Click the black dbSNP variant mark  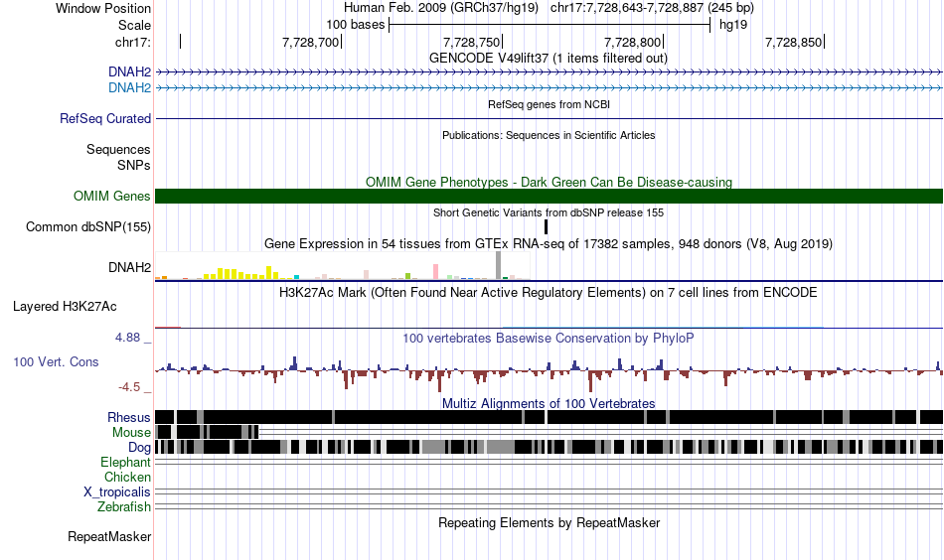[547, 226]
